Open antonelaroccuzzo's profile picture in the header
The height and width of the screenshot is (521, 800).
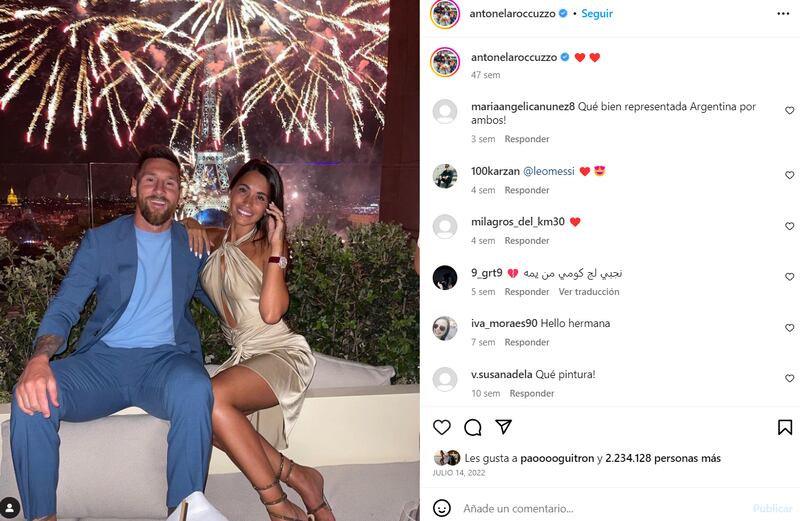444,14
